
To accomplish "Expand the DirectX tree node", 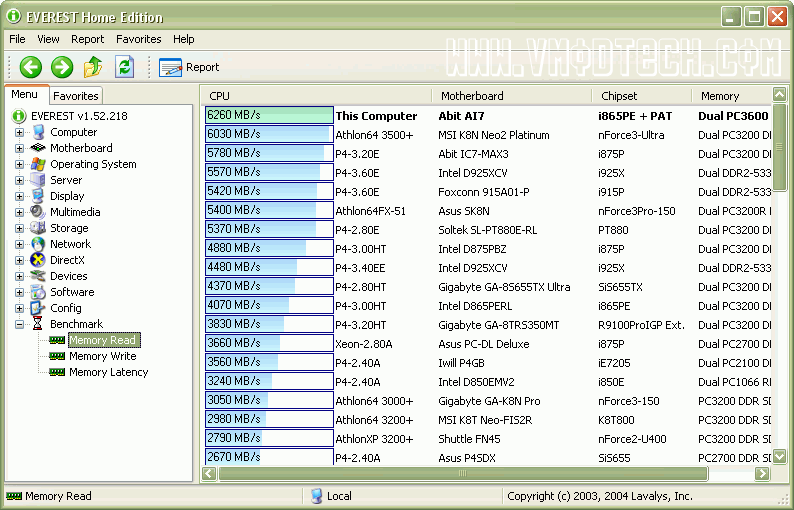I will coord(19,260).
